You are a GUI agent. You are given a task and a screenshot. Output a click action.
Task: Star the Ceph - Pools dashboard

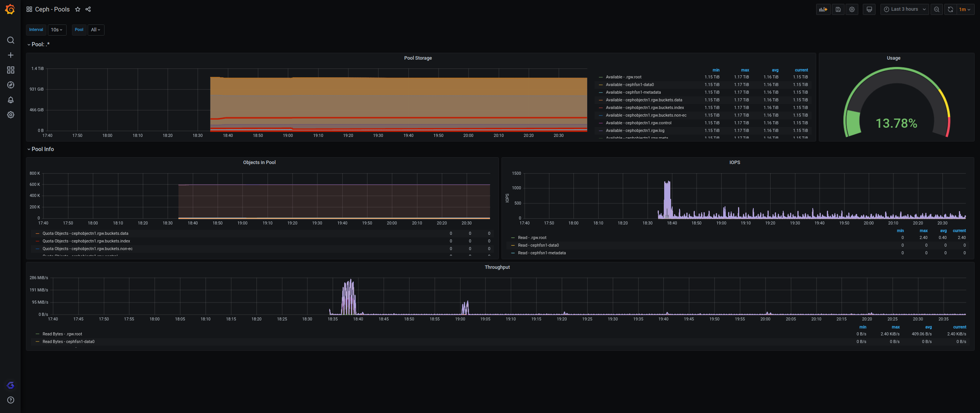pos(78,9)
